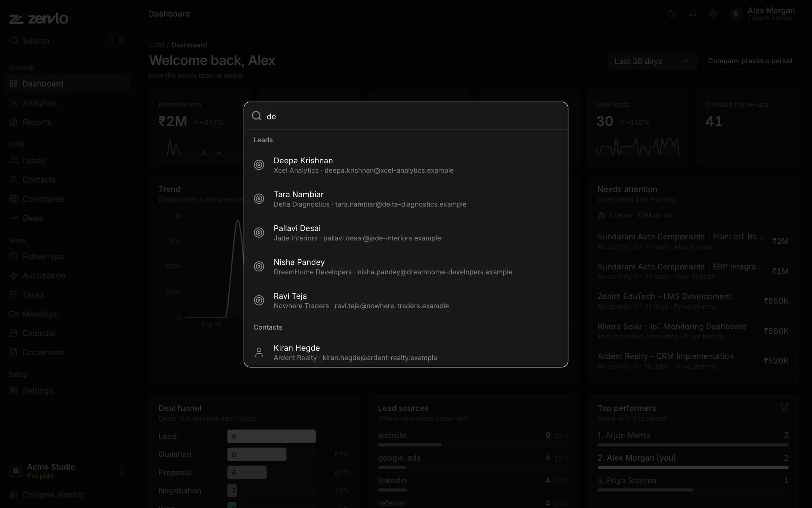Open the header settings gear icon
This screenshot has width=812, height=508.
point(713,14)
